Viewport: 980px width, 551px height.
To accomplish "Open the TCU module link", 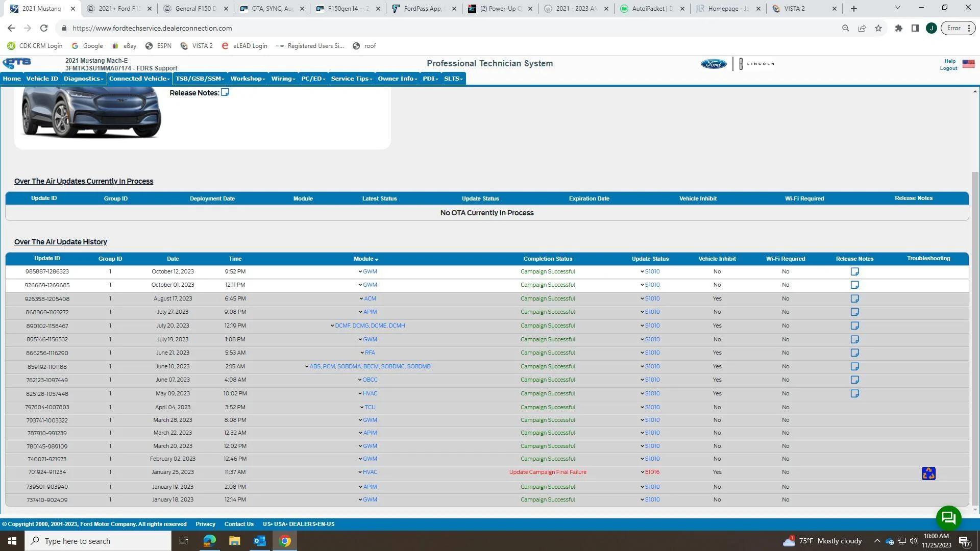I will pos(370,407).
